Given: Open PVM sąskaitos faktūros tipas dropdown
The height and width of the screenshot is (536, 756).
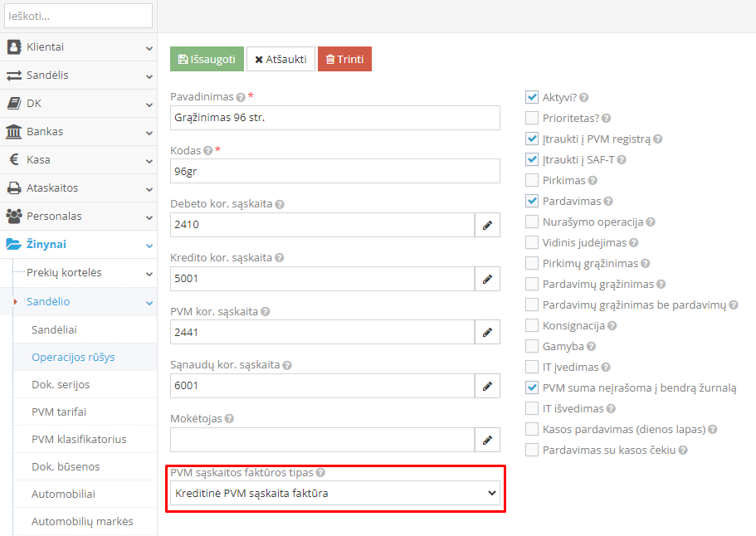Looking at the screenshot, I should click(335, 494).
